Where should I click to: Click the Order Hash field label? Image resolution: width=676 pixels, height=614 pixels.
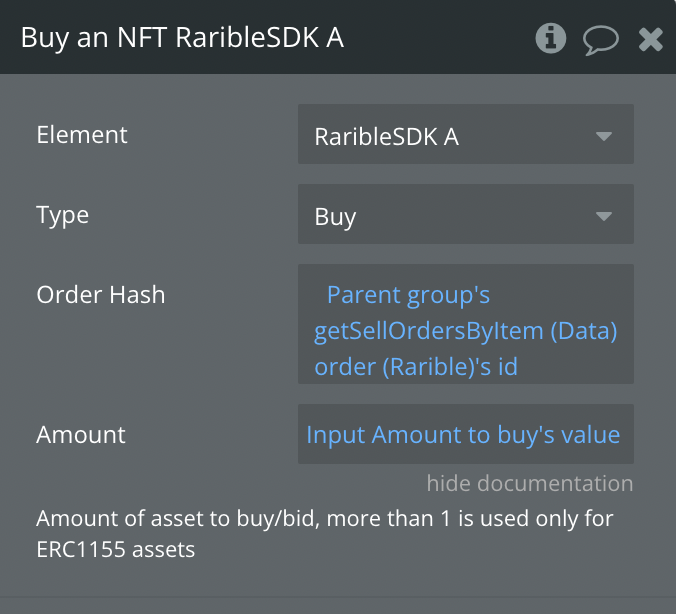click(x=101, y=295)
